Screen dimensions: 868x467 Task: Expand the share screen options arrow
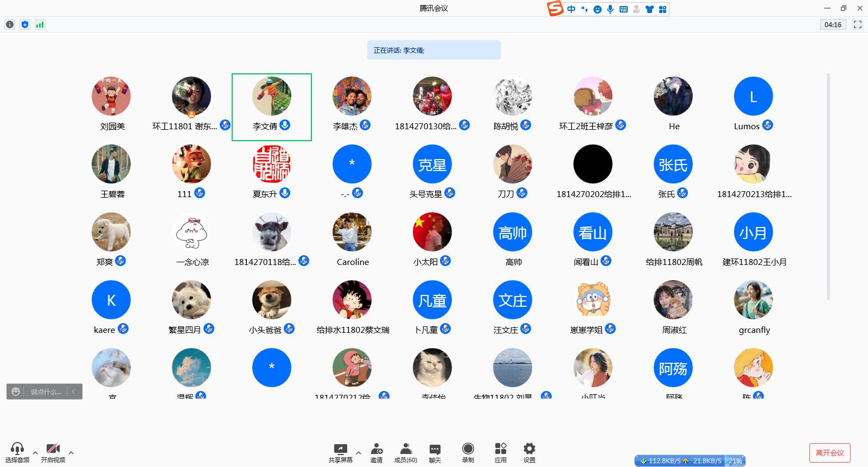(x=358, y=452)
